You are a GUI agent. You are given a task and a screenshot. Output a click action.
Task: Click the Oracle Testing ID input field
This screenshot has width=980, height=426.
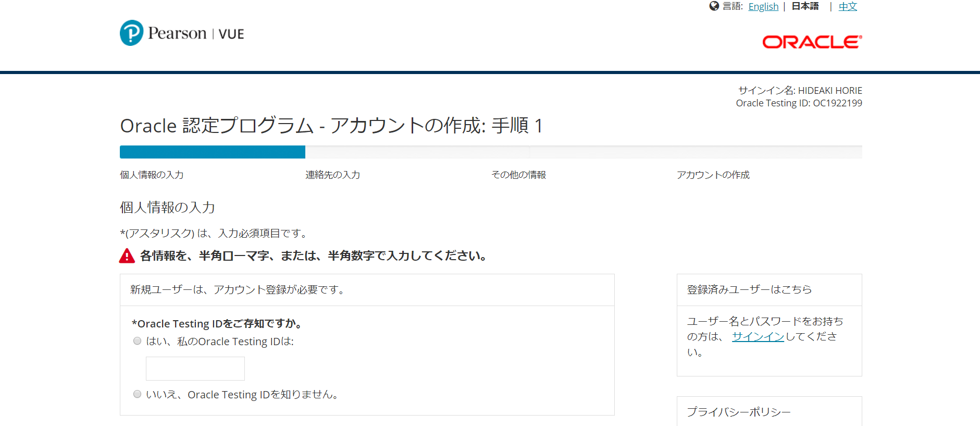point(195,369)
